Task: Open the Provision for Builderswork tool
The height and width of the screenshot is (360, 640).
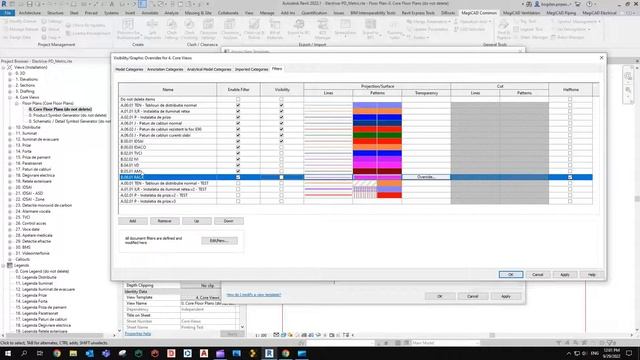Action: [x=128, y=29]
